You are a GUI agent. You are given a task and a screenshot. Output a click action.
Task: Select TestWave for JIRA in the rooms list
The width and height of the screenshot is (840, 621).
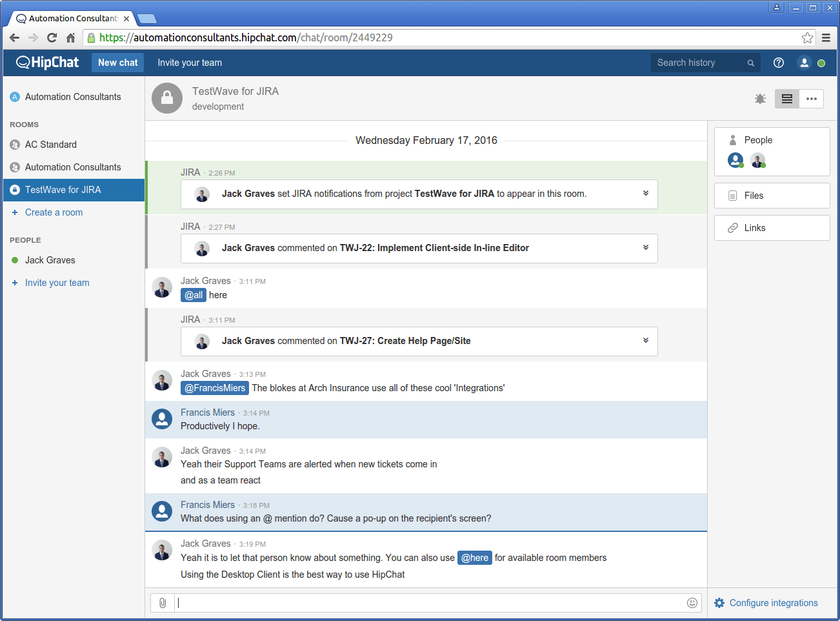click(73, 190)
